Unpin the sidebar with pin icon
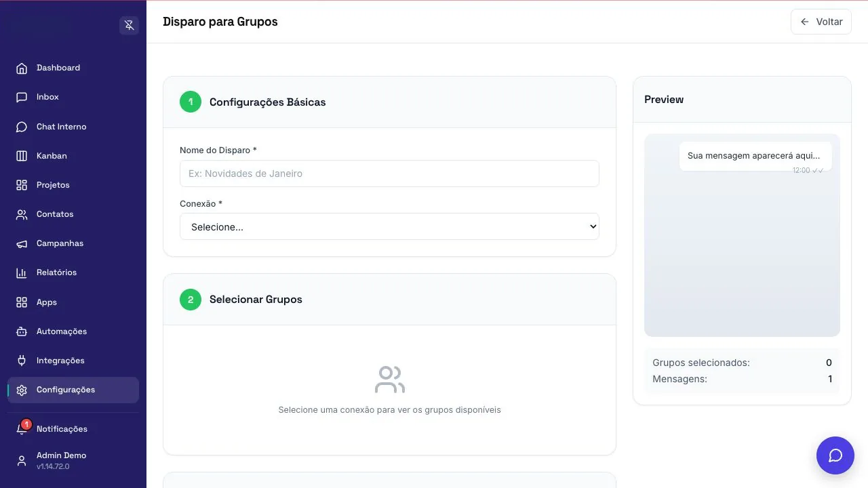This screenshot has height=488, width=868. pos(129,26)
